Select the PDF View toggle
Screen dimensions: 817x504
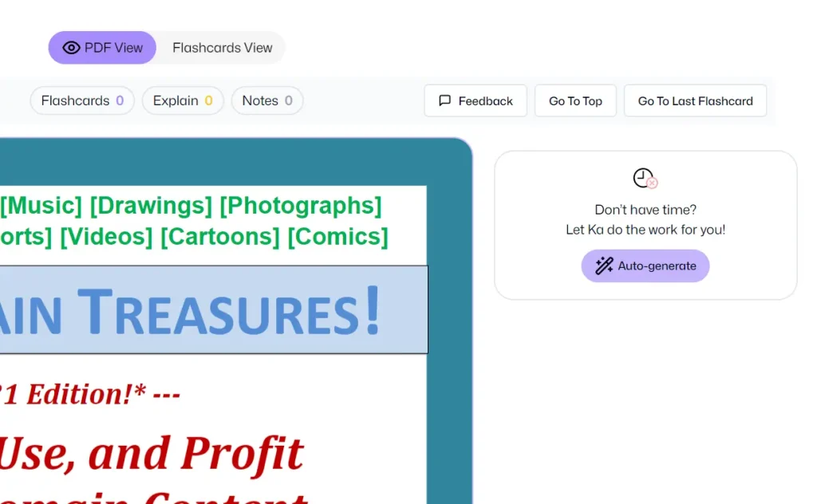pyautogui.click(x=102, y=48)
